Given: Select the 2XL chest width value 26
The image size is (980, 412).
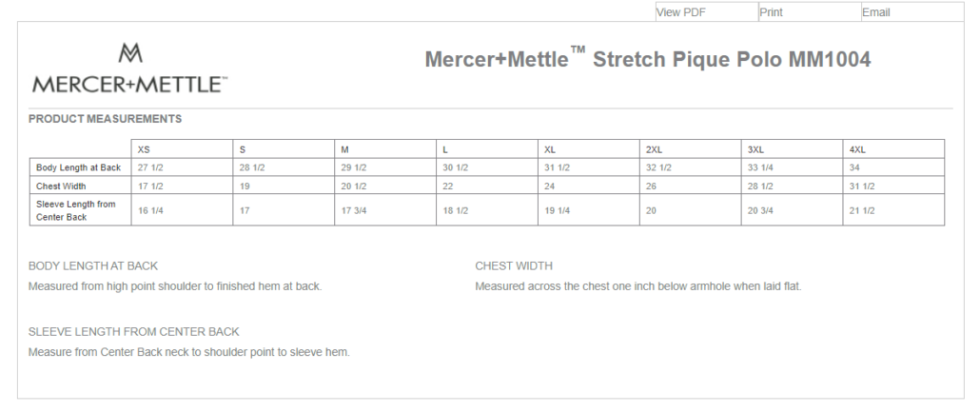Looking at the screenshot, I should [x=651, y=186].
